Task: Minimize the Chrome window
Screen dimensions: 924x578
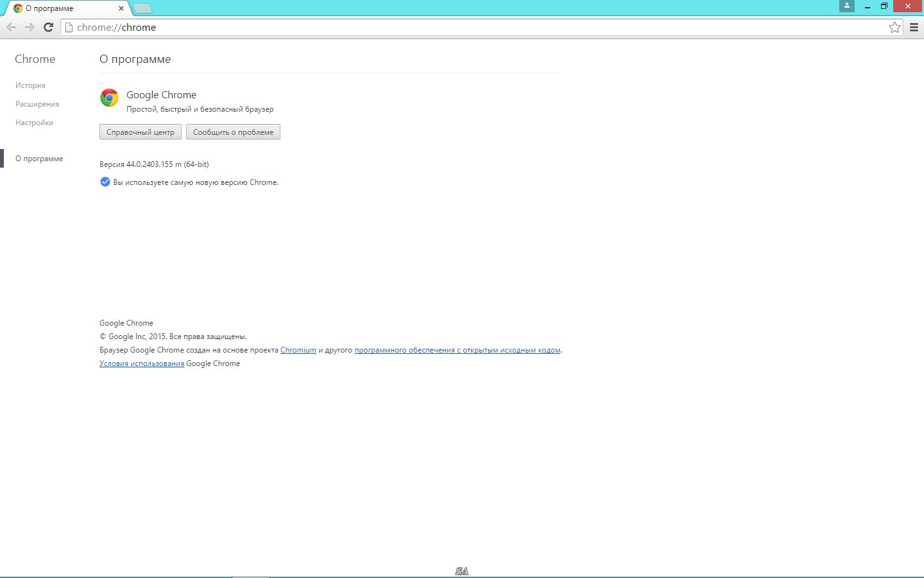Action: [x=868, y=6]
